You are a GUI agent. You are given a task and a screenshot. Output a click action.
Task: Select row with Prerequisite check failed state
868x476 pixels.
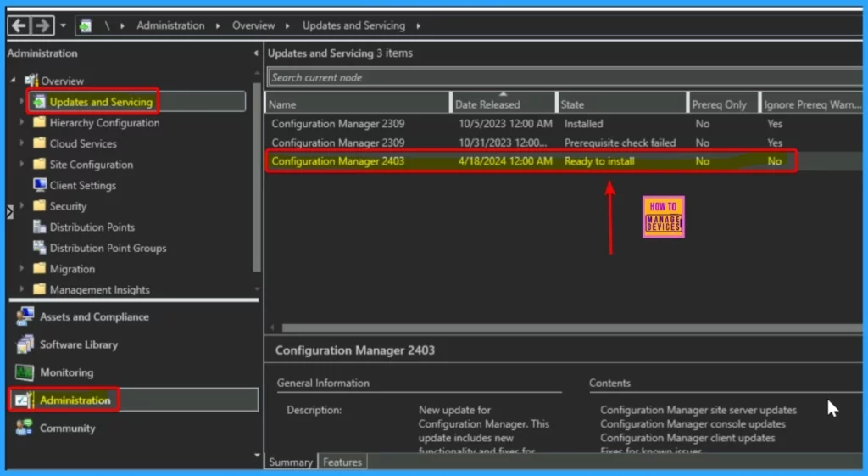coord(564,143)
